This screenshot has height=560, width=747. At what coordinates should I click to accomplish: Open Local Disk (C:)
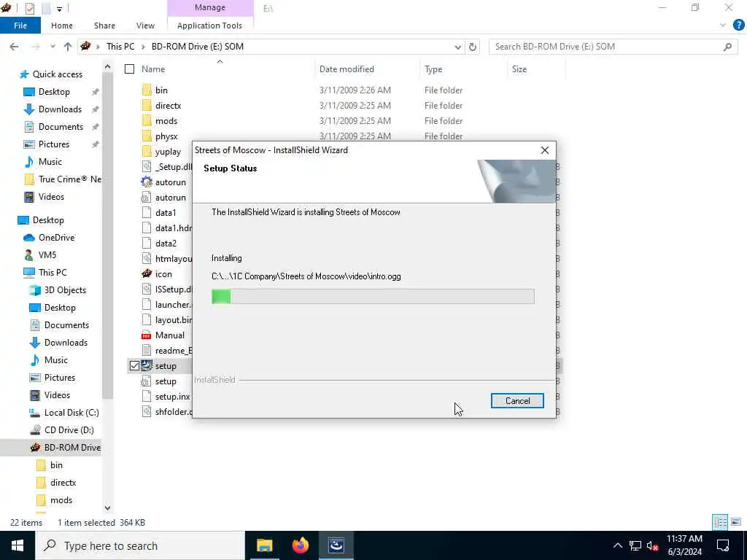pyautogui.click(x=71, y=413)
